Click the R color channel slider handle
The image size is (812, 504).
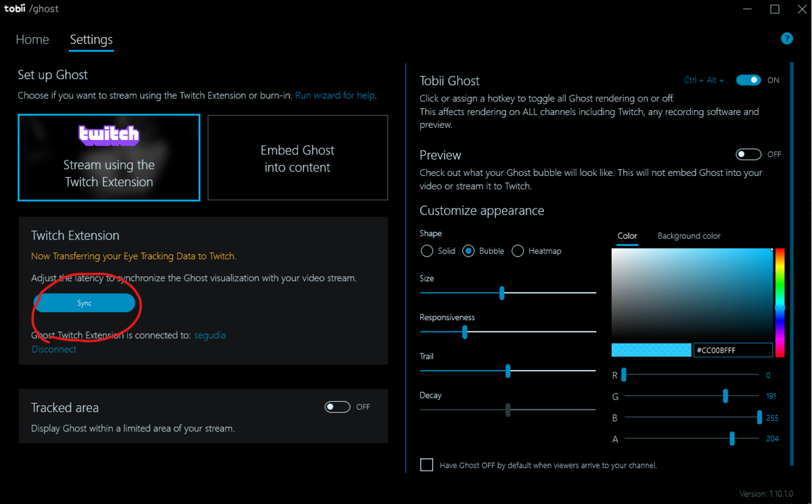[x=624, y=375]
